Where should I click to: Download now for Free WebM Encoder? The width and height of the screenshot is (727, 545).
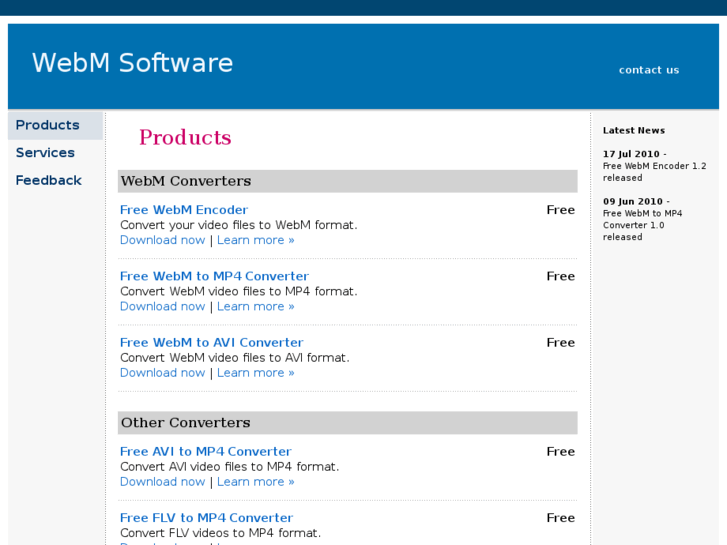click(162, 240)
